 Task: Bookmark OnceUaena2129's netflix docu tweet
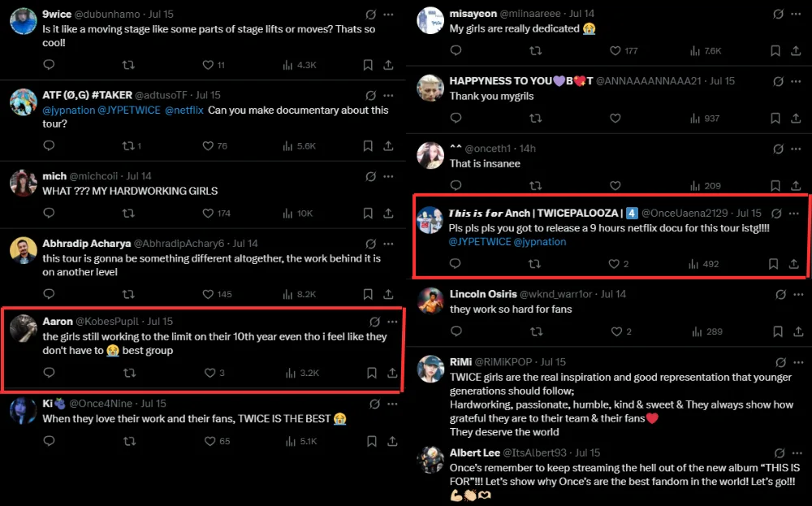[x=774, y=264]
